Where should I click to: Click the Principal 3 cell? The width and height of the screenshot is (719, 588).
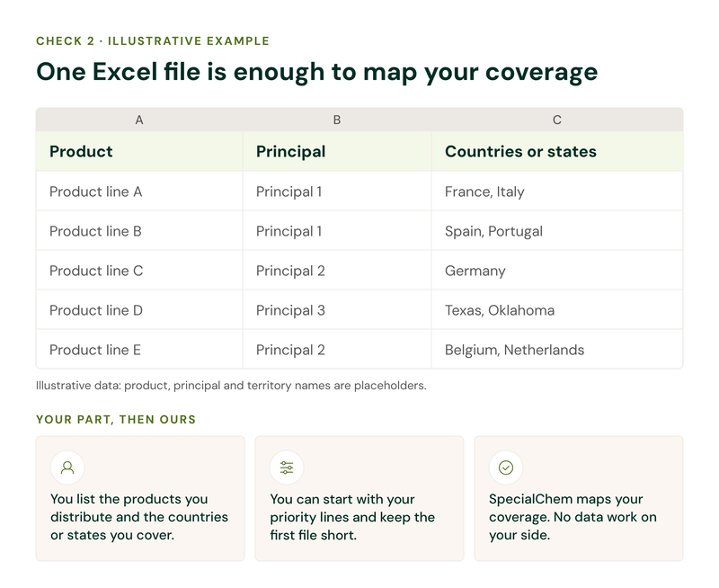pos(337,310)
